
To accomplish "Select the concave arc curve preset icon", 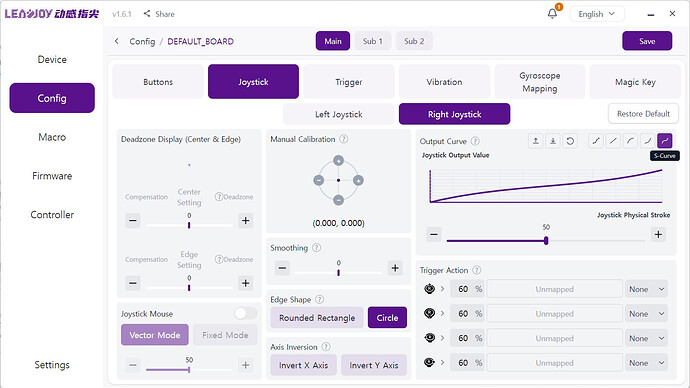I will (x=647, y=141).
